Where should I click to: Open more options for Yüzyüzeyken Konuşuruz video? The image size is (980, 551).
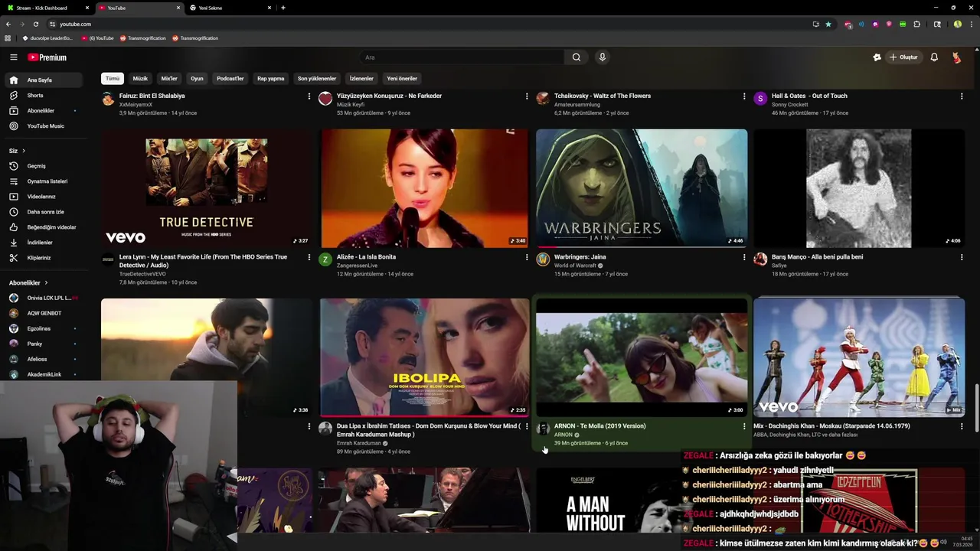click(527, 96)
